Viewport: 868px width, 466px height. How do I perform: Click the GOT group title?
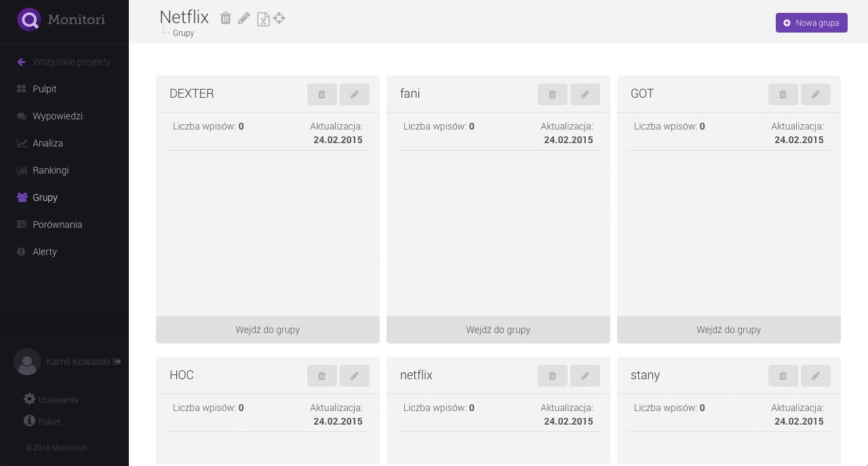click(x=642, y=94)
